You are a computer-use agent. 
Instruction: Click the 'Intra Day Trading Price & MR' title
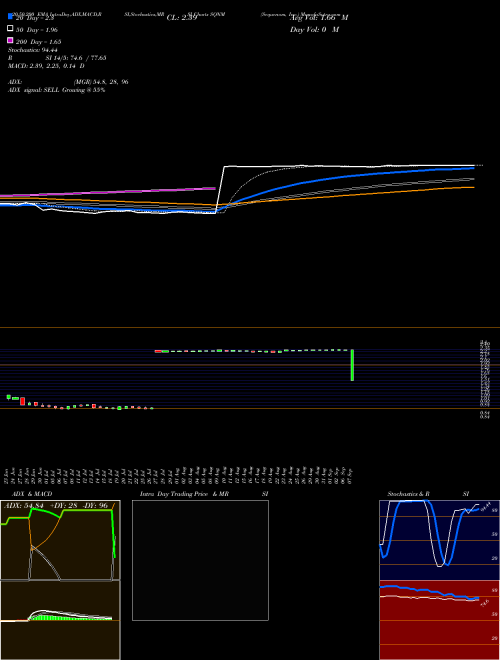(184, 494)
